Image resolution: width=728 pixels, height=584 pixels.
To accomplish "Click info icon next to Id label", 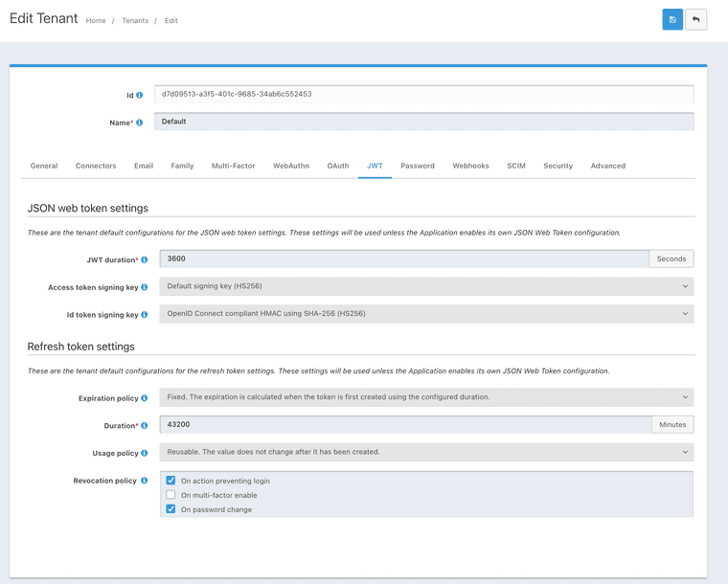I will click(140, 96).
